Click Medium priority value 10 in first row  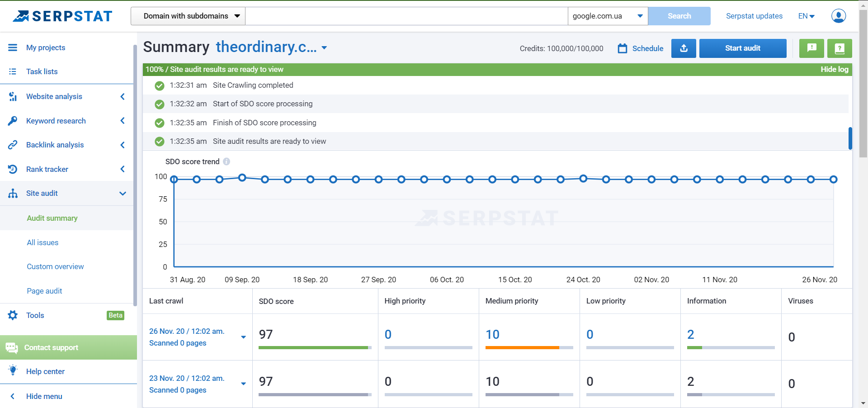492,335
